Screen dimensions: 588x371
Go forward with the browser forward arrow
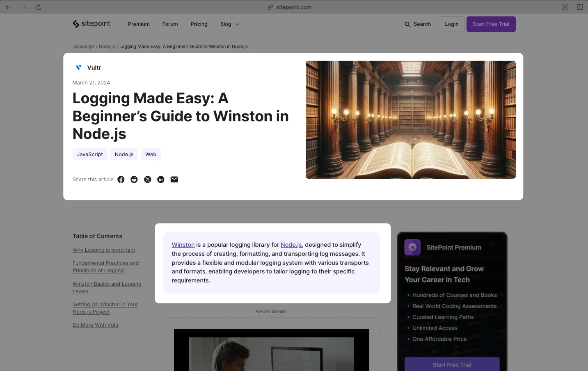(x=23, y=7)
